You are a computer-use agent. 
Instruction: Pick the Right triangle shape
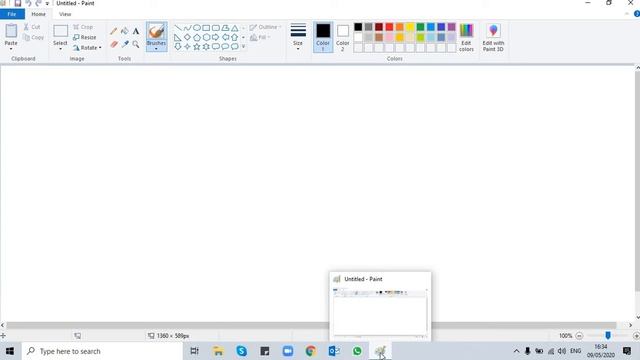(x=178, y=37)
